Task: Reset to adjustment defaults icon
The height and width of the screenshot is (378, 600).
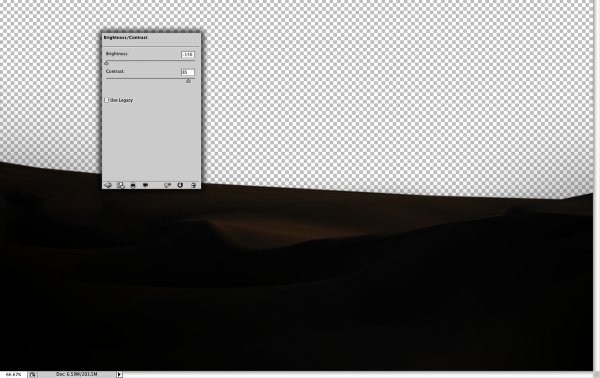Action: pos(180,185)
